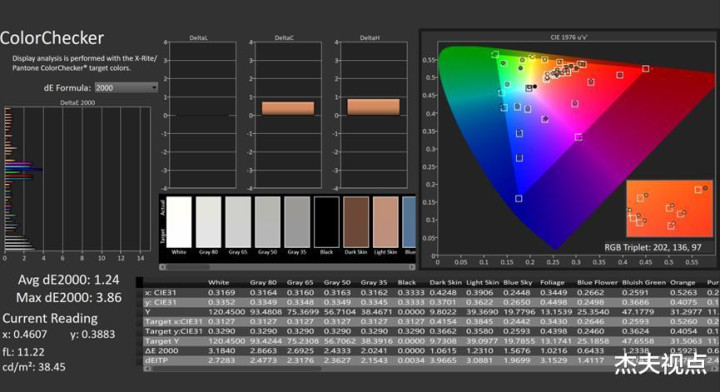The image size is (720, 392).
Task: Click the swatch strip horizontal scrollbar
Action: pyautogui.click(x=287, y=267)
